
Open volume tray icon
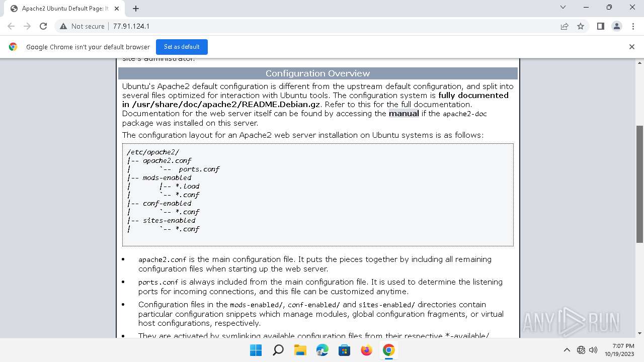coord(593,350)
